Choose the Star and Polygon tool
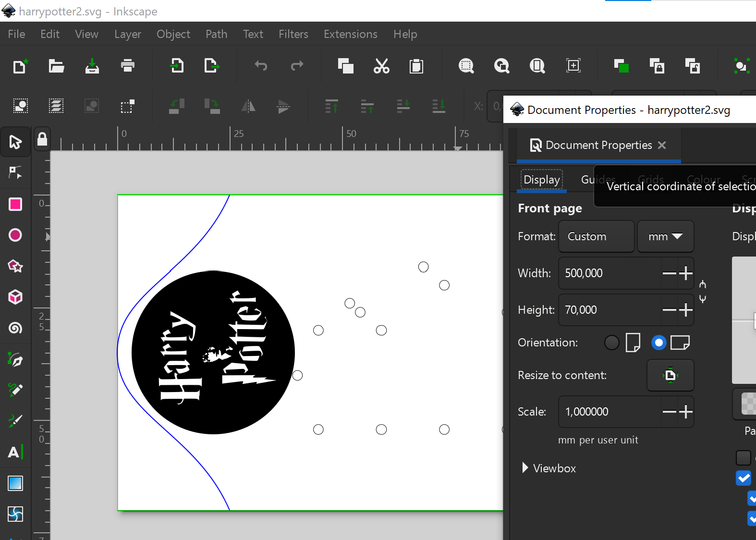 (15, 266)
